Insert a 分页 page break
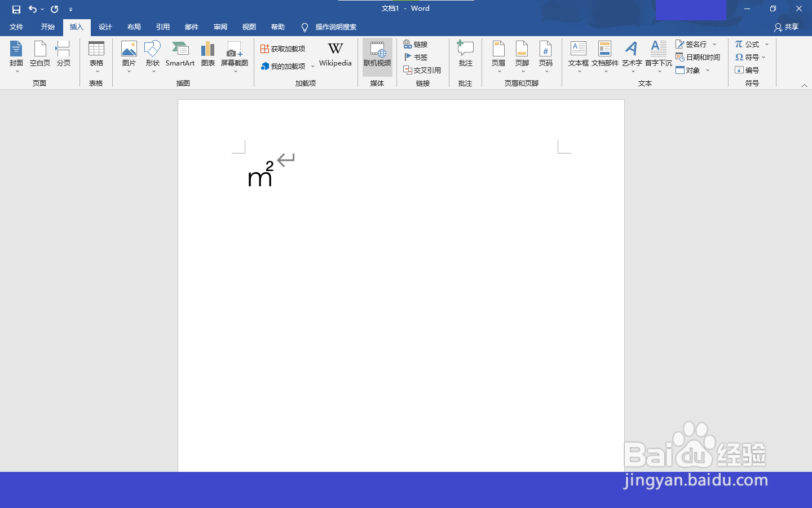Image resolution: width=812 pixels, height=508 pixels. (x=64, y=54)
